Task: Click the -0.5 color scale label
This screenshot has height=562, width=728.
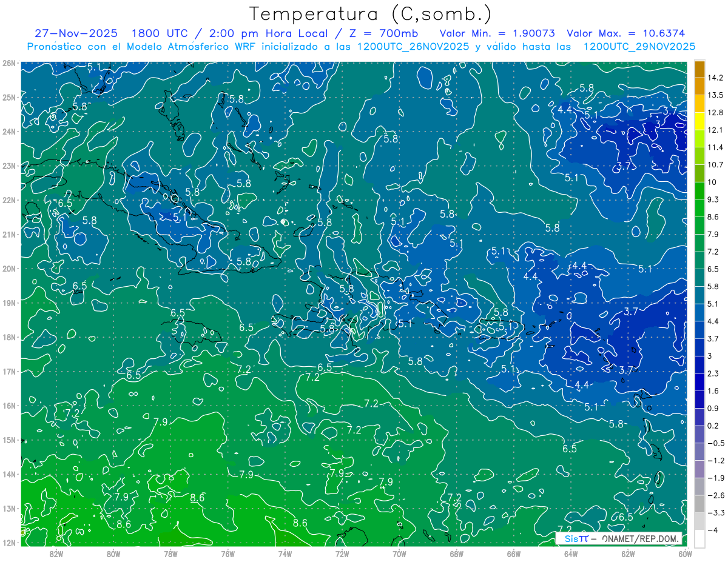Action: coord(715,443)
